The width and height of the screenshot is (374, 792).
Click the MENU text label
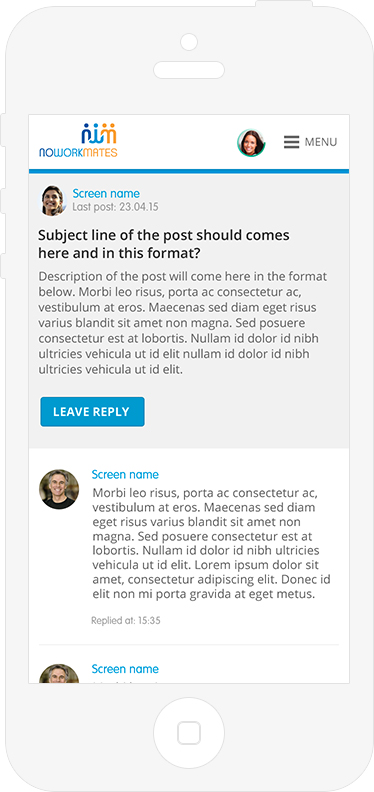pyautogui.click(x=321, y=142)
